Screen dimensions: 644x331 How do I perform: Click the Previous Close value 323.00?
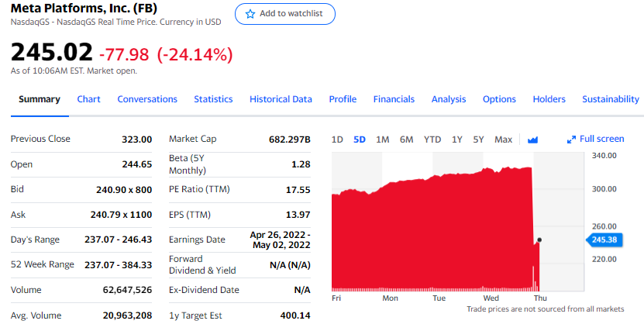pyautogui.click(x=136, y=140)
